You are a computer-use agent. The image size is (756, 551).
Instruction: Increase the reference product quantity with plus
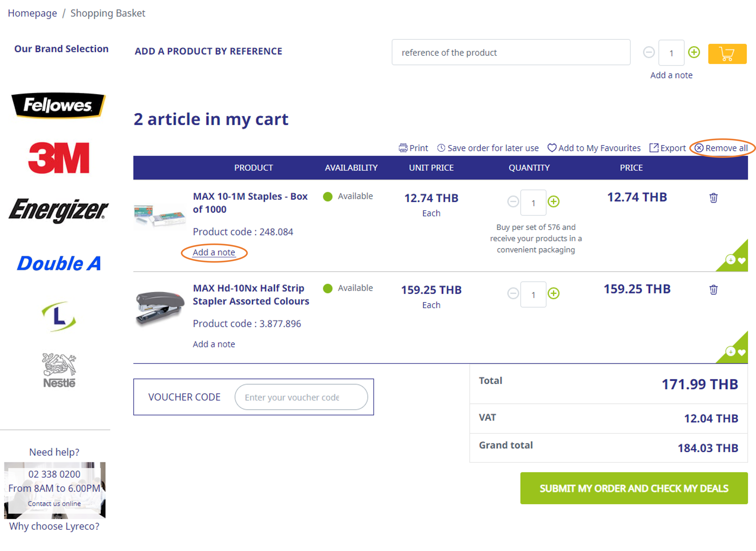[x=694, y=52]
